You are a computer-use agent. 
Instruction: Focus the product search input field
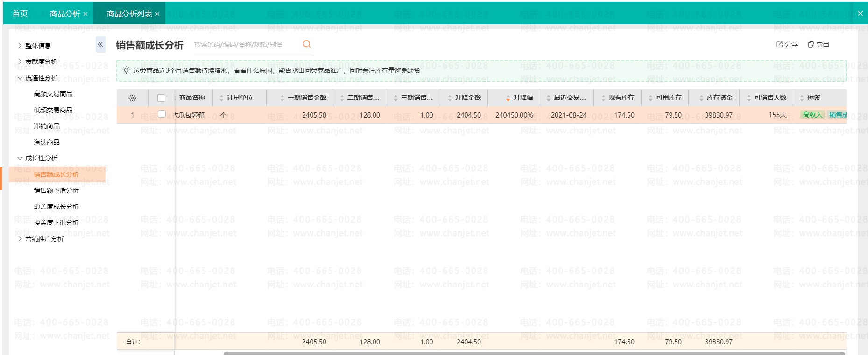(245, 44)
